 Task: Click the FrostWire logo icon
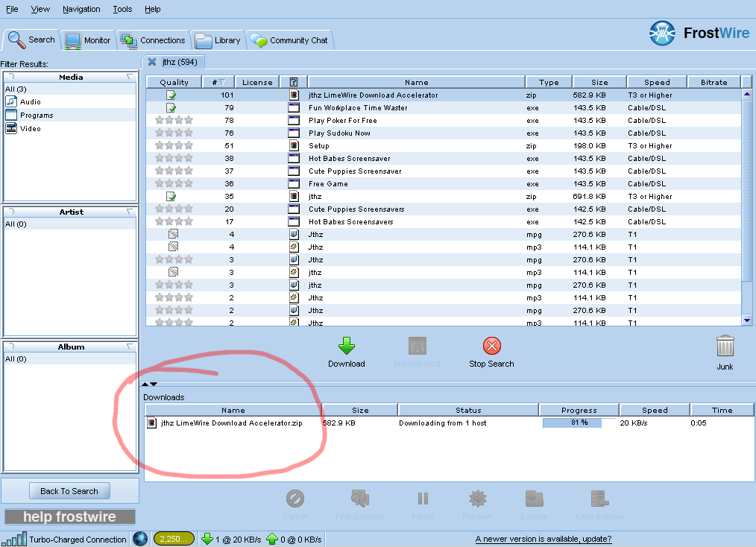point(662,34)
